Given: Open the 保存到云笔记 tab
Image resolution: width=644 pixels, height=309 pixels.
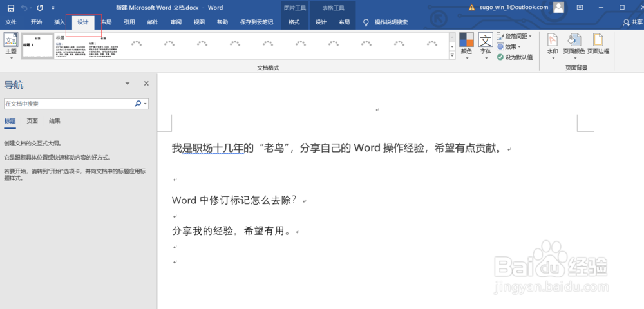Looking at the screenshot, I should (x=256, y=22).
